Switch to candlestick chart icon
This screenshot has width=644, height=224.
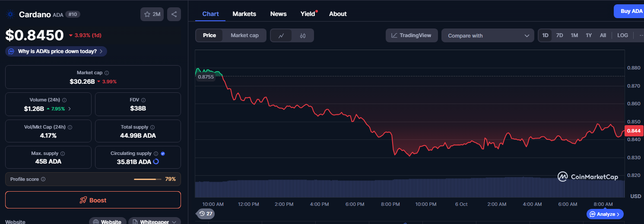[x=303, y=35]
